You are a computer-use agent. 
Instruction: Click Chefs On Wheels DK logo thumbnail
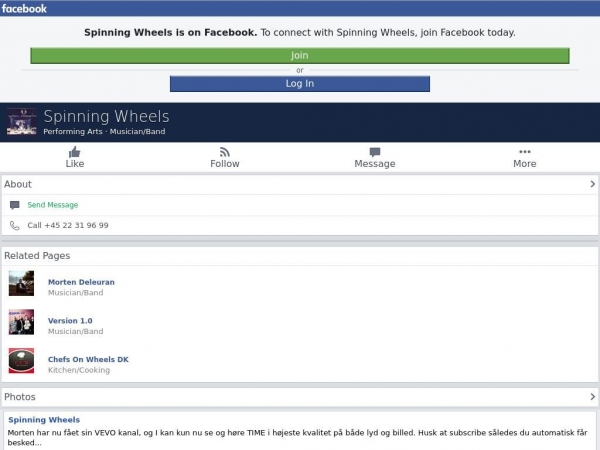coord(21,361)
